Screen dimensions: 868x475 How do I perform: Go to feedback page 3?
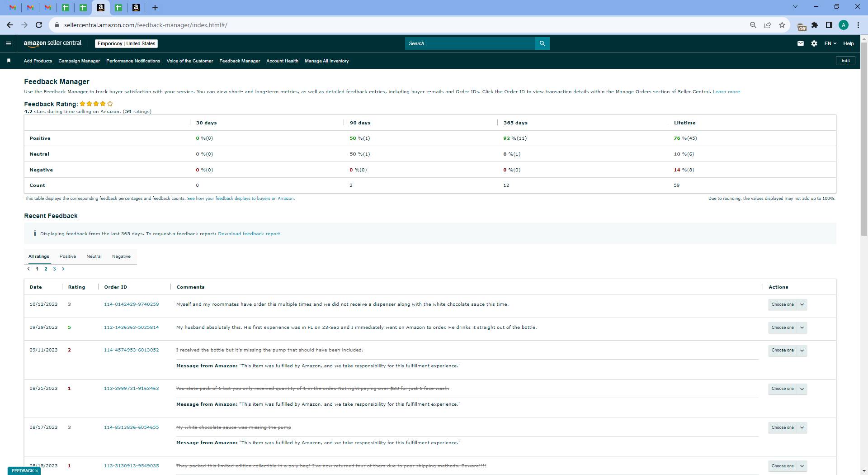(54, 269)
